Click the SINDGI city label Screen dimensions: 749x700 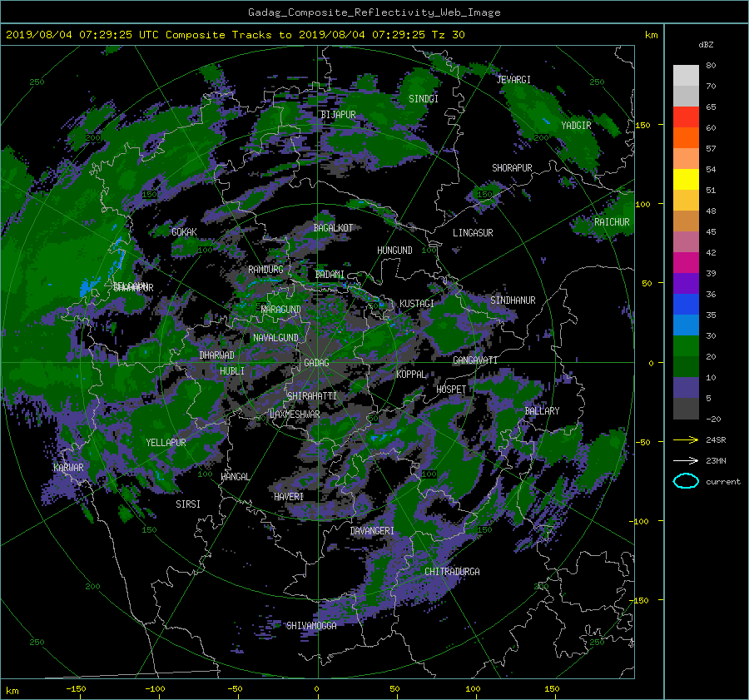click(x=424, y=99)
